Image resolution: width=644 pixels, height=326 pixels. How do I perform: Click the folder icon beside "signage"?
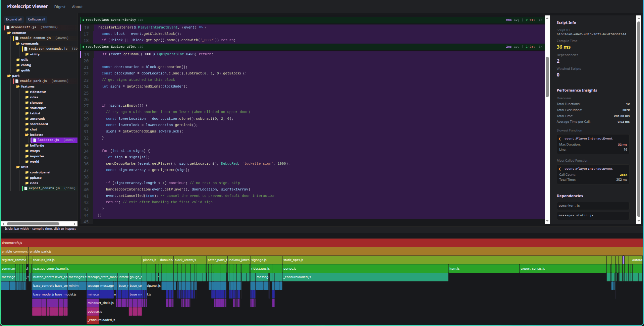(x=28, y=102)
